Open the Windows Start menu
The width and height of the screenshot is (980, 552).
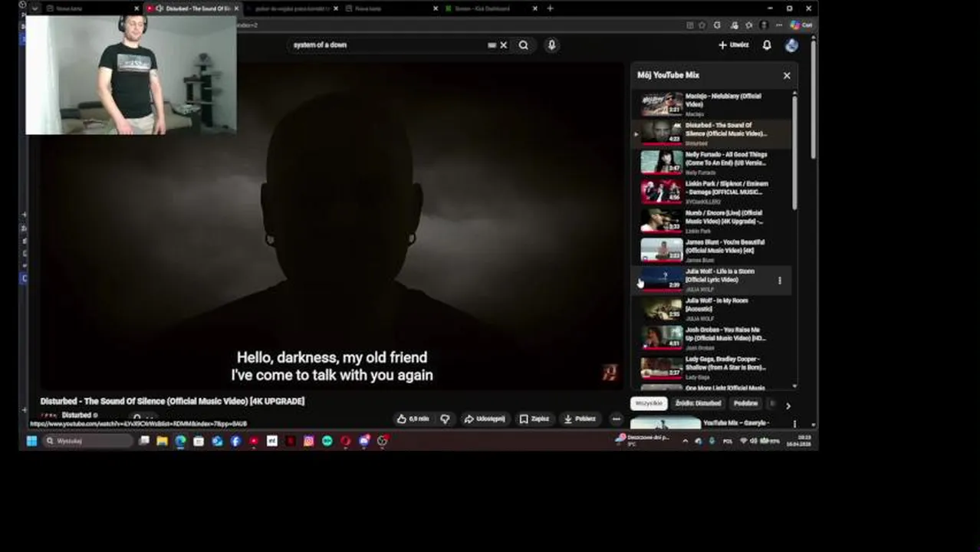click(x=31, y=441)
